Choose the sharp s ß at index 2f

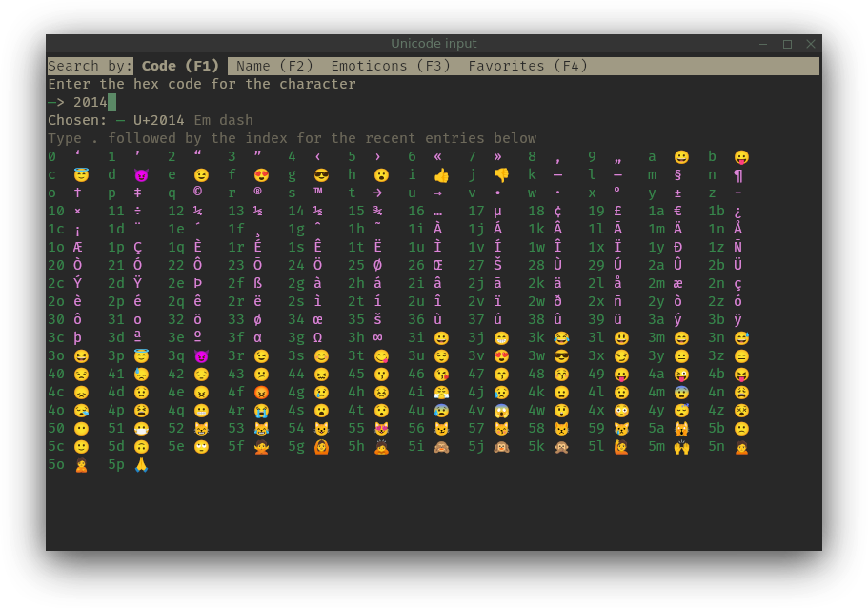click(x=257, y=284)
